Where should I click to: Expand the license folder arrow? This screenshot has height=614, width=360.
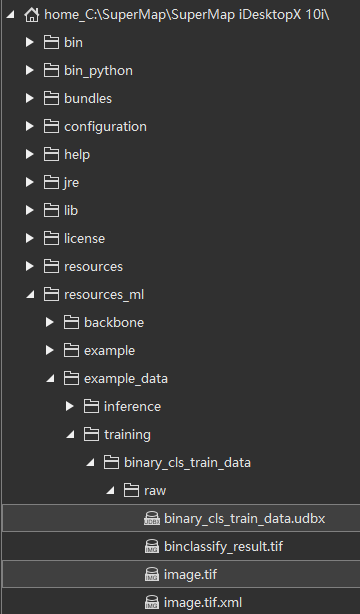point(29,238)
